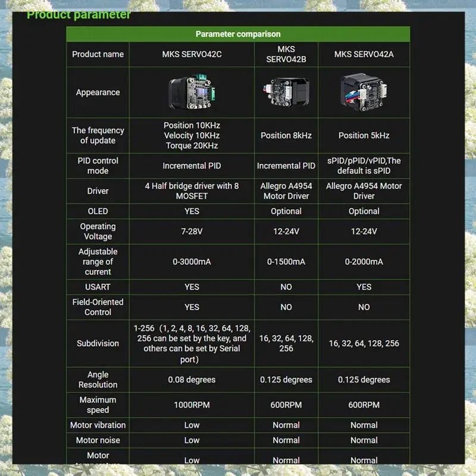Screen dimensions: 476x476
Task: Click the '7-28V' voltage cell
Action: click(x=192, y=231)
